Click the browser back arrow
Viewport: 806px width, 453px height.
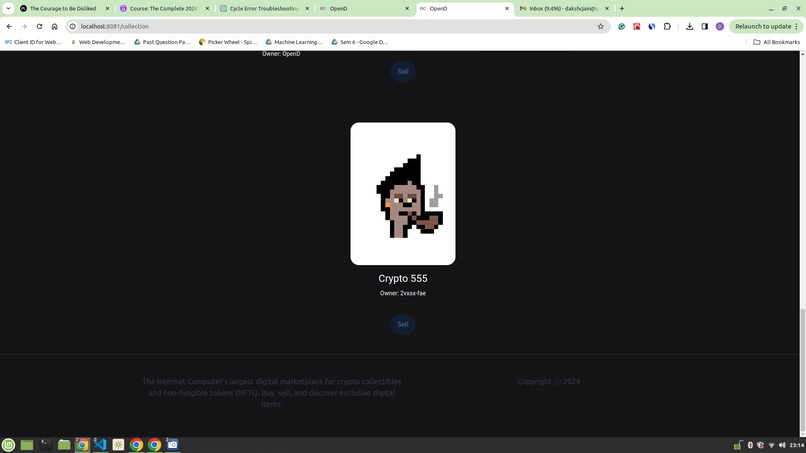pos(9,26)
